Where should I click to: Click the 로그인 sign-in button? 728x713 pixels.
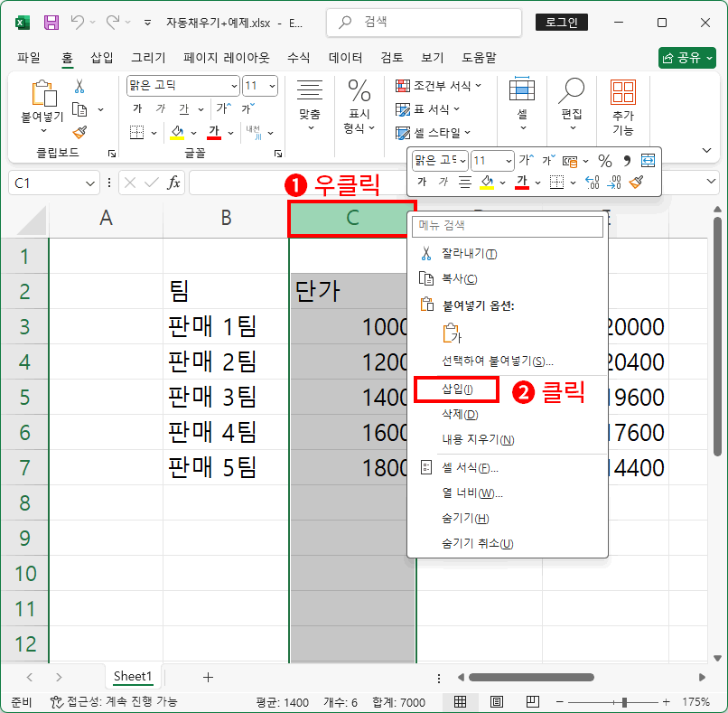pyautogui.click(x=561, y=22)
